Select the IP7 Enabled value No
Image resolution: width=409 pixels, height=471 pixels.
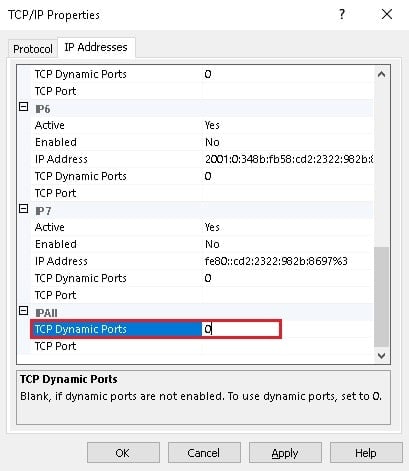pos(212,244)
